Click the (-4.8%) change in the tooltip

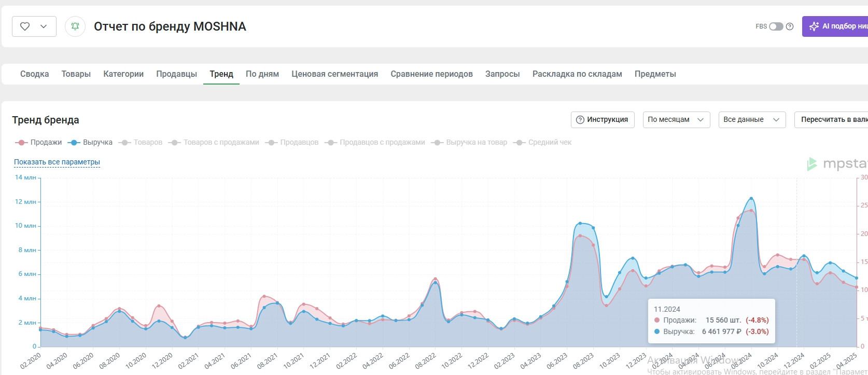(x=757, y=320)
